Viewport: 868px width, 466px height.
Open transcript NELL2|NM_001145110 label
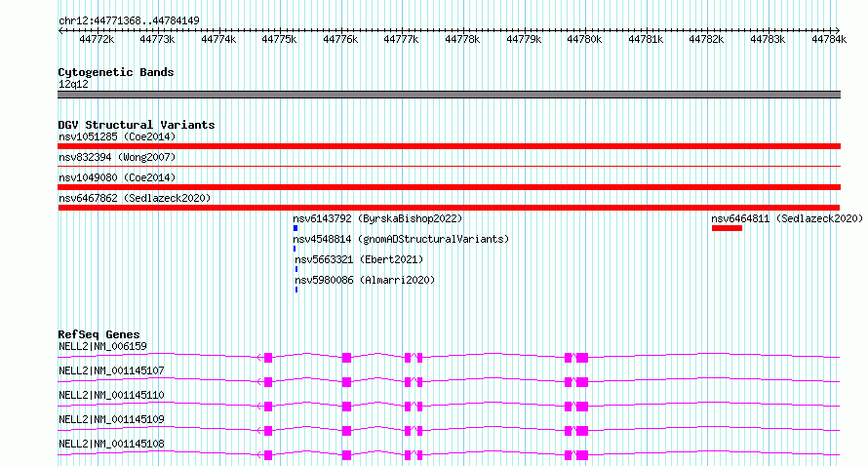pyautogui.click(x=111, y=395)
